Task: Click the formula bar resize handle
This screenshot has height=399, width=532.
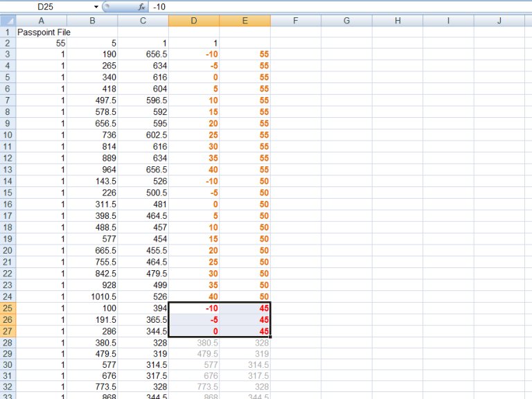Action: (106, 6)
